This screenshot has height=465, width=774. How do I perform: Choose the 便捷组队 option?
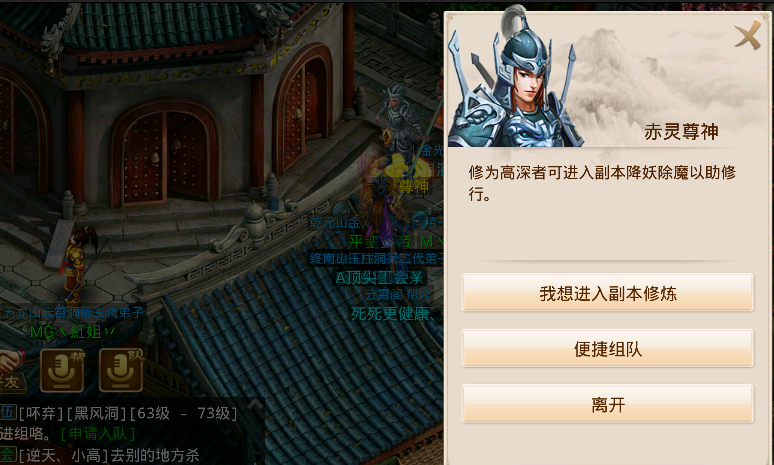[608, 349]
